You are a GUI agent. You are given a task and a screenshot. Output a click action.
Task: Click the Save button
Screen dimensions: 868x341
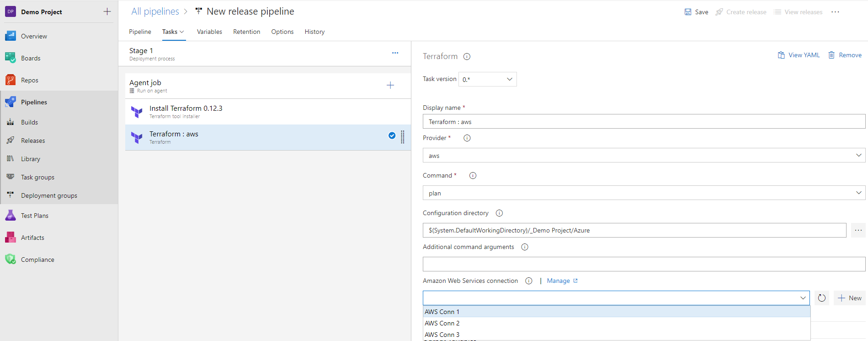coord(696,12)
